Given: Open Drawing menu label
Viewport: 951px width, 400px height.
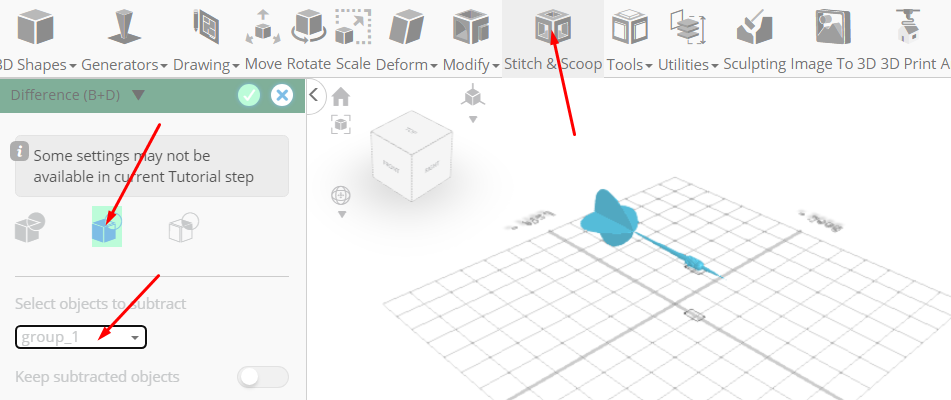Looking at the screenshot, I should coord(206,64).
